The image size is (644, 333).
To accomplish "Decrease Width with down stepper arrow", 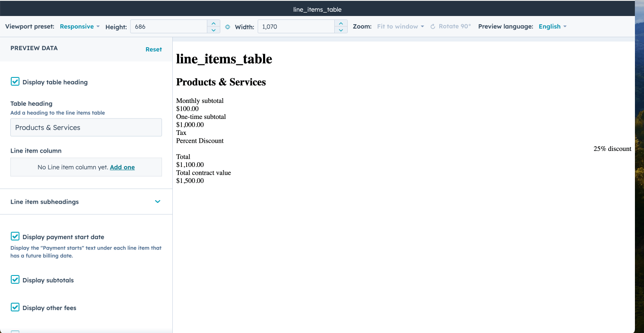I will 341,30.
